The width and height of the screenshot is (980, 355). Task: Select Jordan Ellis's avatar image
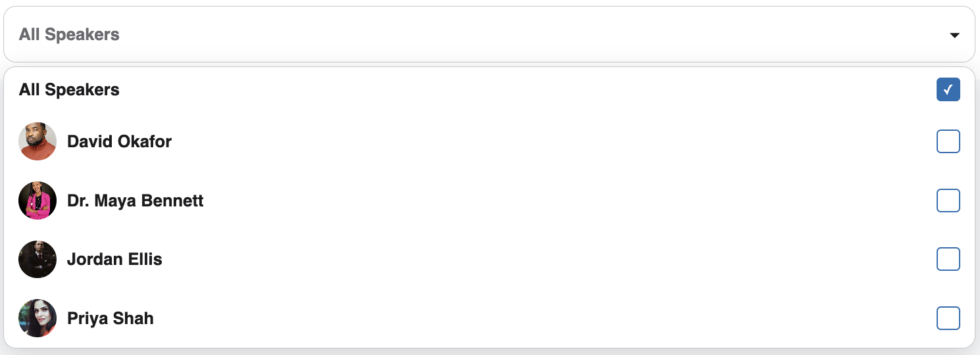click(37, 259)
